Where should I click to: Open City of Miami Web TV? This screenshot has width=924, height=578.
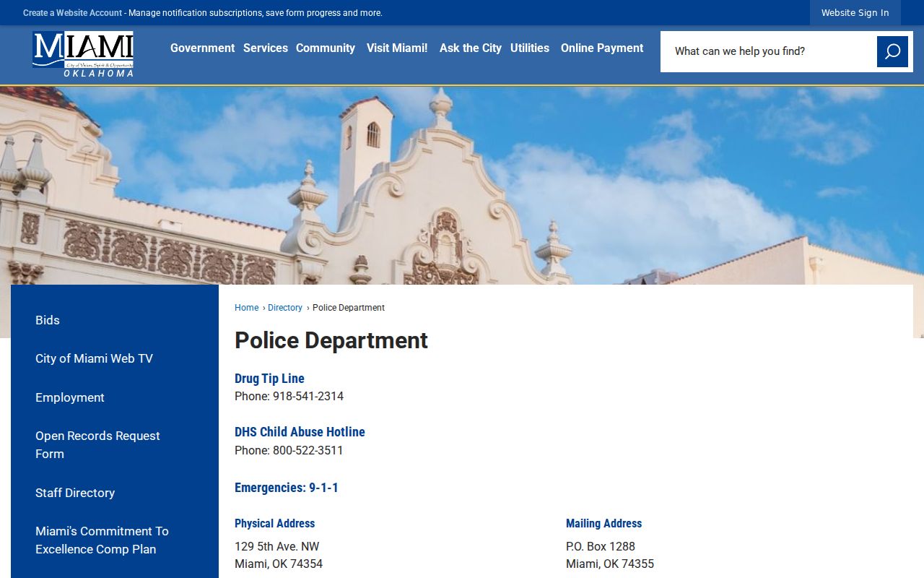94,358
